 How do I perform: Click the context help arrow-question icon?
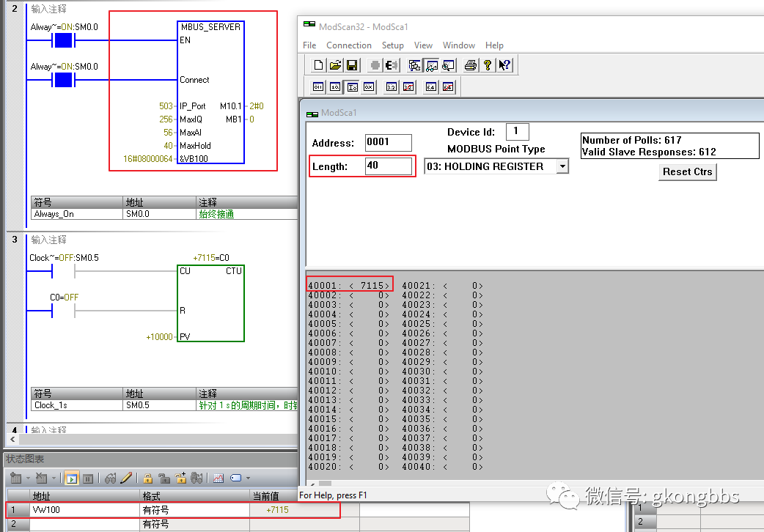pyautogui.click(x=504, y=65)
